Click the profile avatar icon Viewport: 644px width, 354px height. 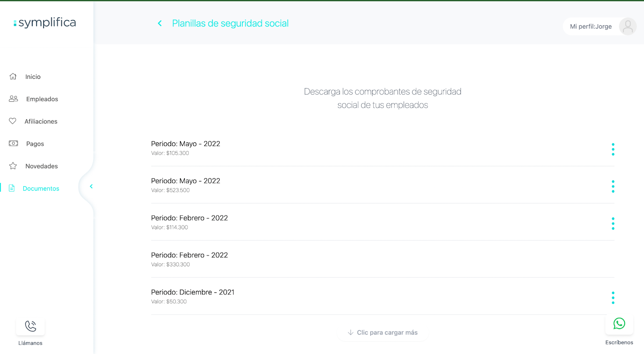627,27
